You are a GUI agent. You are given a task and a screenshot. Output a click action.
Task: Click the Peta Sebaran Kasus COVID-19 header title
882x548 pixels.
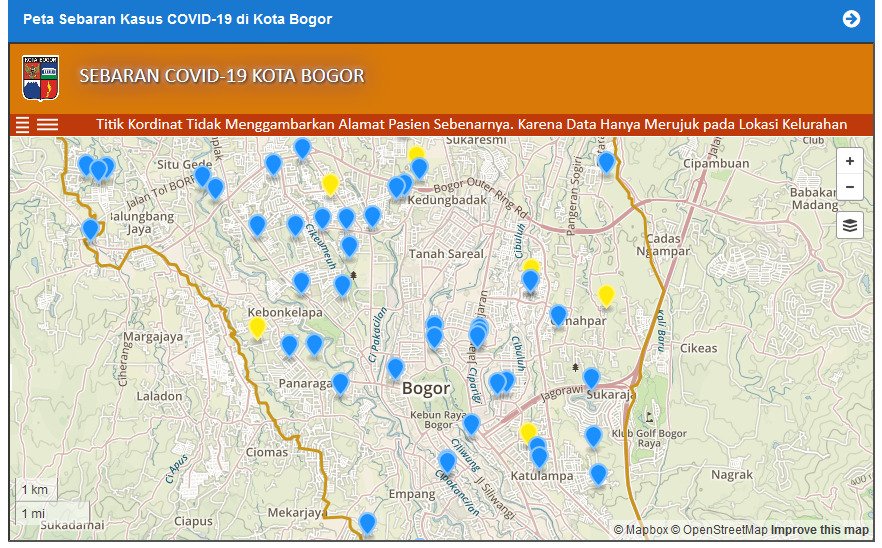[178, 19]
